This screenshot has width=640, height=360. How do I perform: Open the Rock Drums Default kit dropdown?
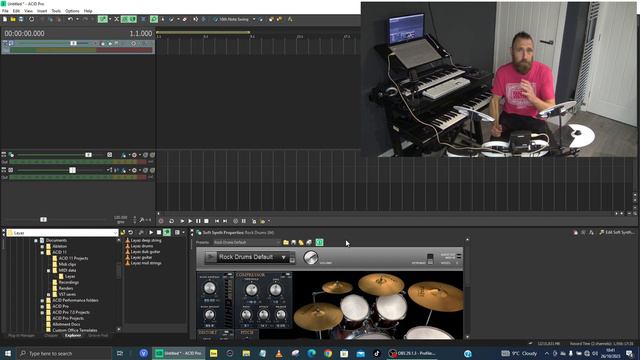pyautogui.click(x=283, y=258)
